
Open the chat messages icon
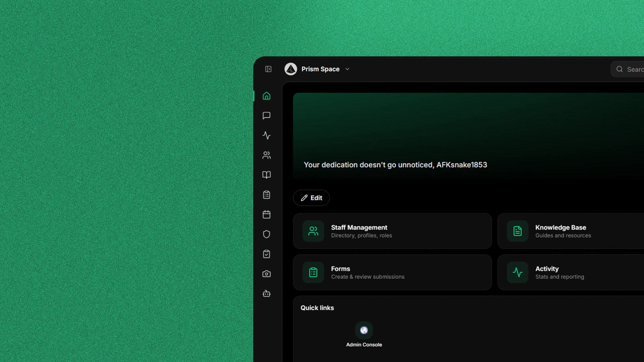click(266, 116)
